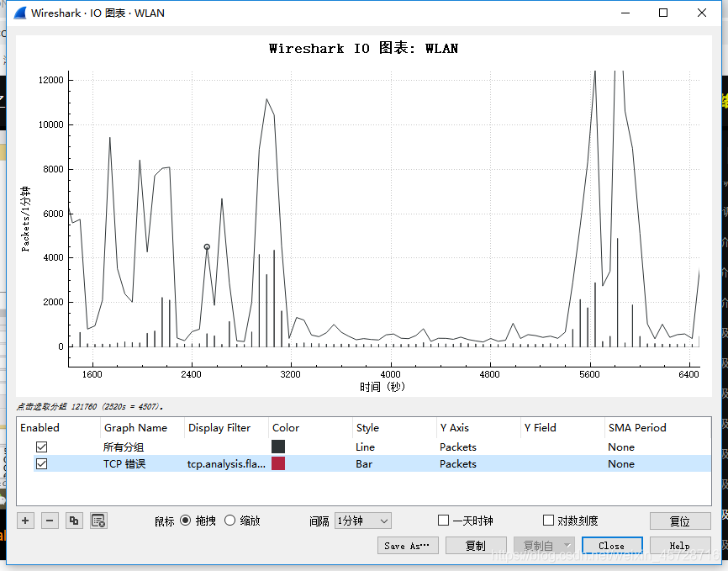
Task: Click None SMA Period cell of TCP 错误
Action: 621,463
